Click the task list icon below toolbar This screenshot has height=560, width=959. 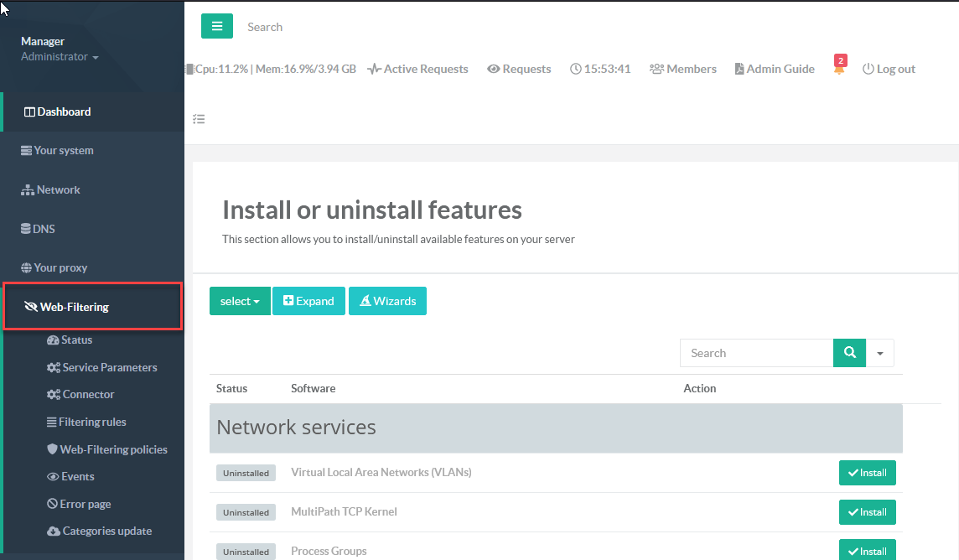click(199, 119)
